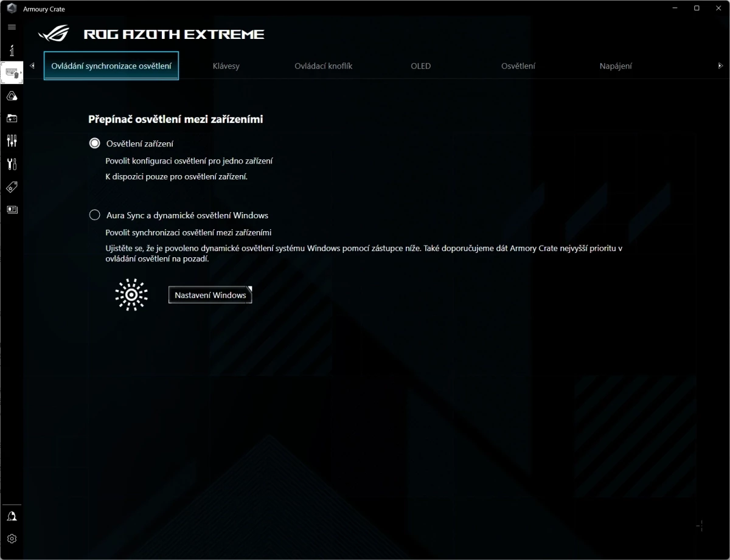Image resolution: width=730 pixels, height=560 pixels.
Task: Click the Nastavení Windows button
Action: click(x=210, y=295)
